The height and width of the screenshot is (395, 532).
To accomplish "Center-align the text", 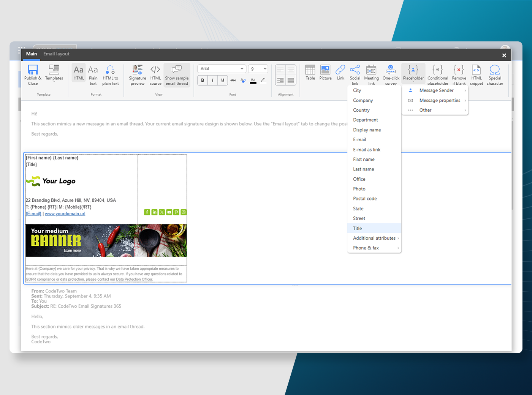I will tap(291, 70).
